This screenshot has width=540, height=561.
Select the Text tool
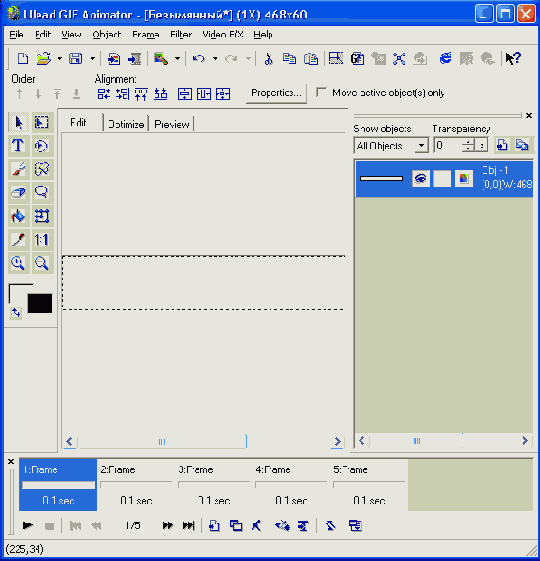click(18, 146)
